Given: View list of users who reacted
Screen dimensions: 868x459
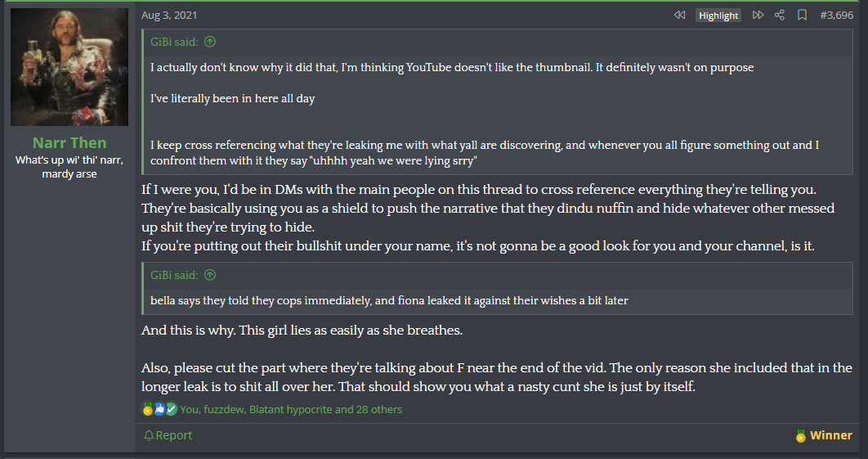Looking at the screenshot, I should pos(291,409).
